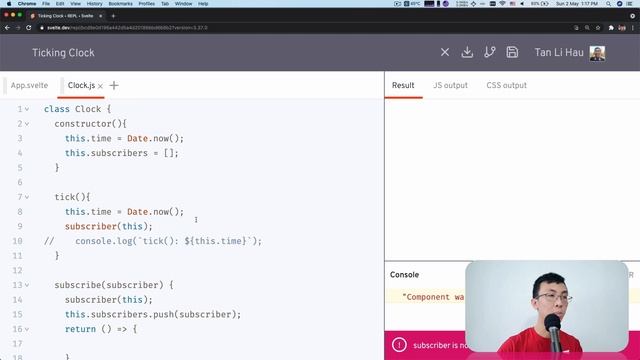640x360 pixels.
Task: Switch to the JS output tab
Action: pyautogui.click(x=450, y=85)
